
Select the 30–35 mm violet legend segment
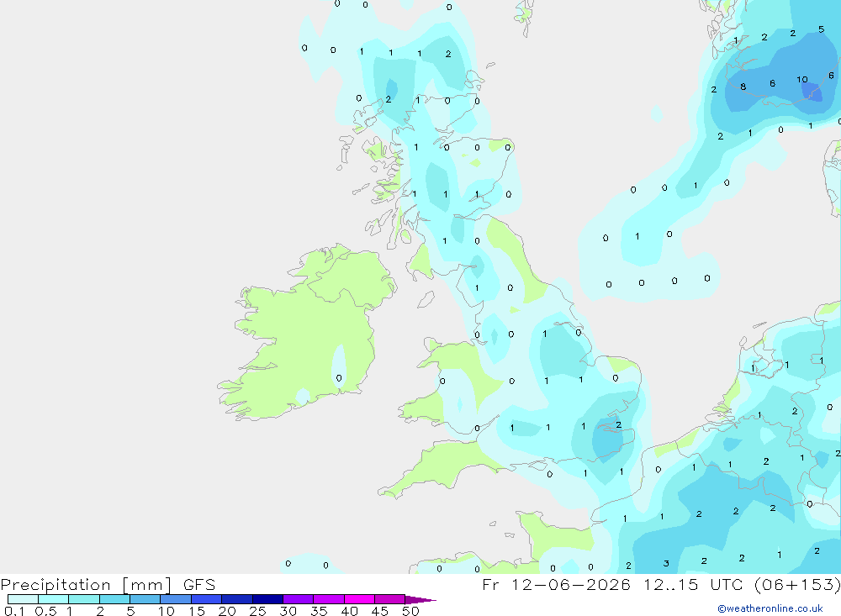[x=299, y=599]
